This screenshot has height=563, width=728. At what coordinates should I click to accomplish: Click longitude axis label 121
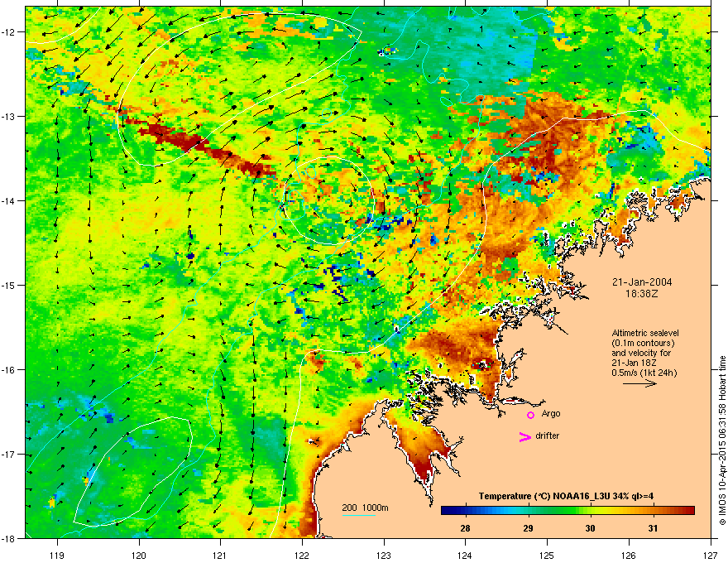(220, 555)
